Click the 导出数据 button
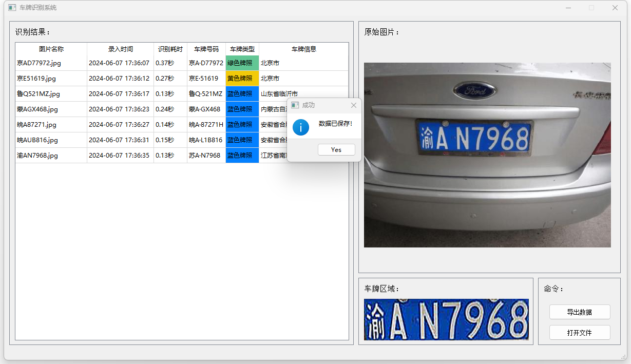Screen dimensions: 631x364 coord(579,312)
